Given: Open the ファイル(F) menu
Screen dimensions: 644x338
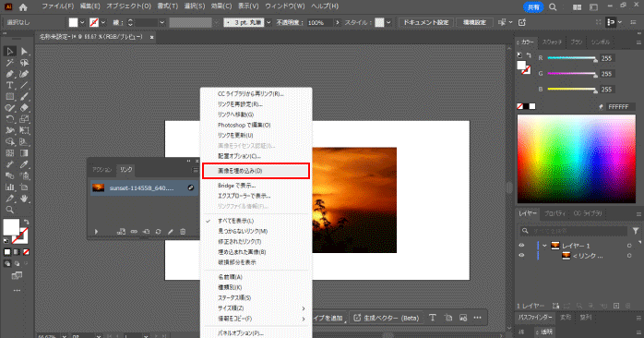Looking at the screenshot, I should click(58, 6).
